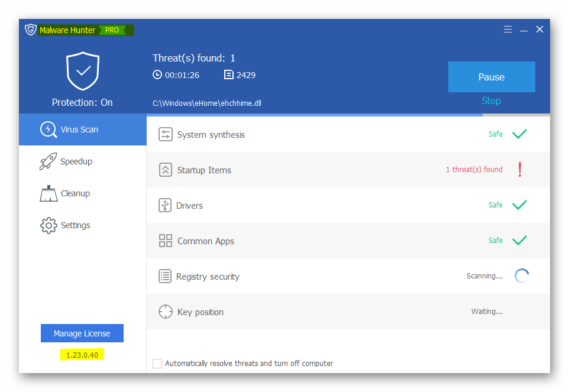Click the Drivers row label
This screenshot has height=392, width=569.
tap(189, 206)
